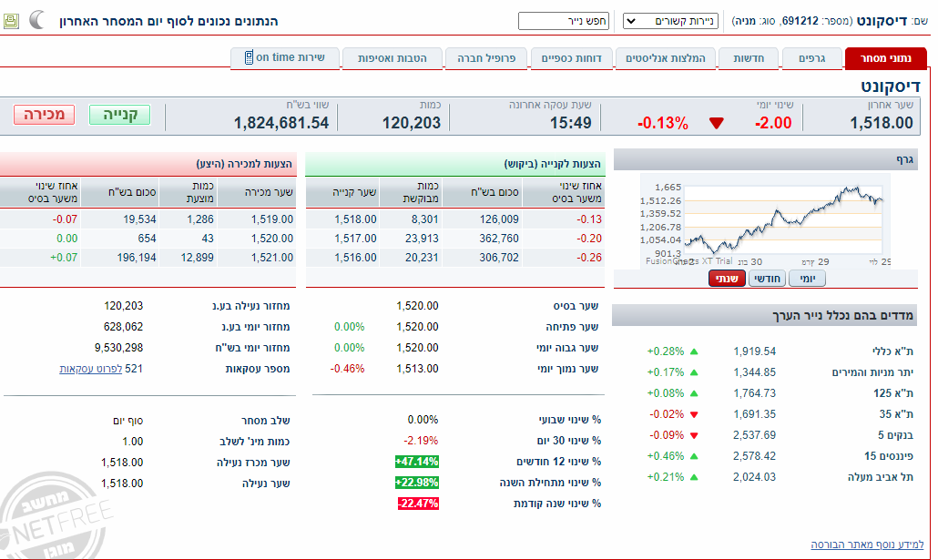Click the sell price 1,519.00 cell

coord(272,219)
